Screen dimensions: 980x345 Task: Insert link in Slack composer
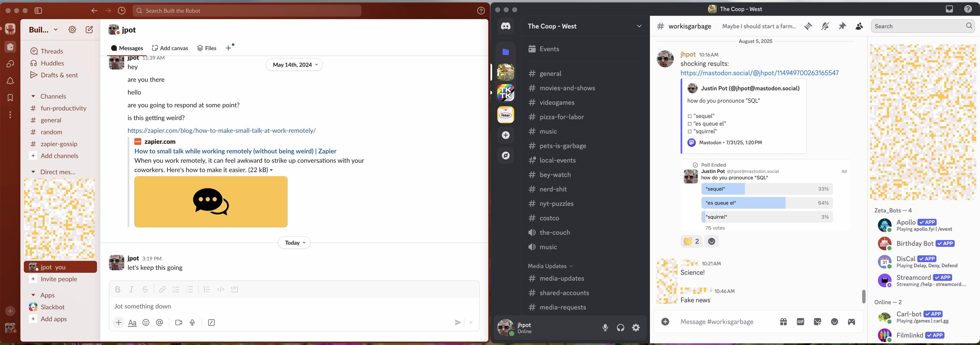[162, 290]
